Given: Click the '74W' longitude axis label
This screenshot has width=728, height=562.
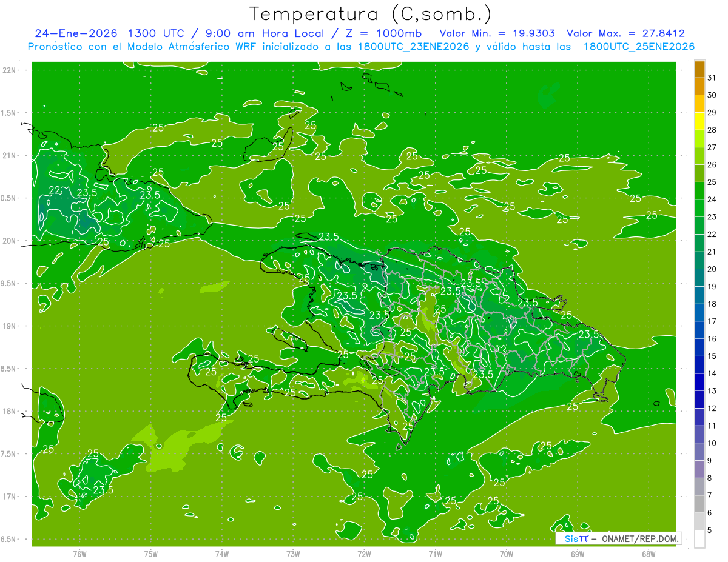Looking at the screenshot, I should (x=222, y=554).
